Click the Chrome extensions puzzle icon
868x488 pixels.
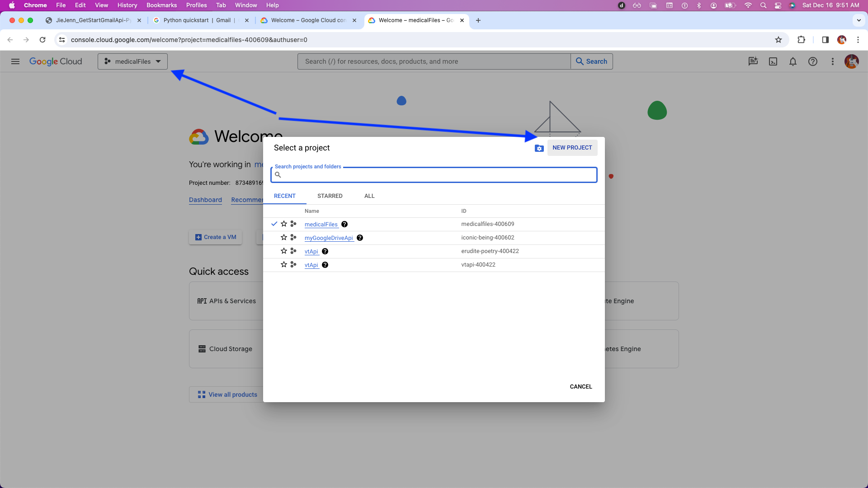pyautogui.click(x=802, y=40)
